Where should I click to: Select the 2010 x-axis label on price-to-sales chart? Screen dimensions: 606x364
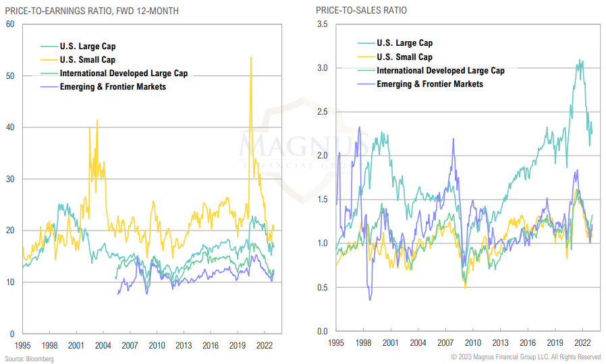[472, 342]
